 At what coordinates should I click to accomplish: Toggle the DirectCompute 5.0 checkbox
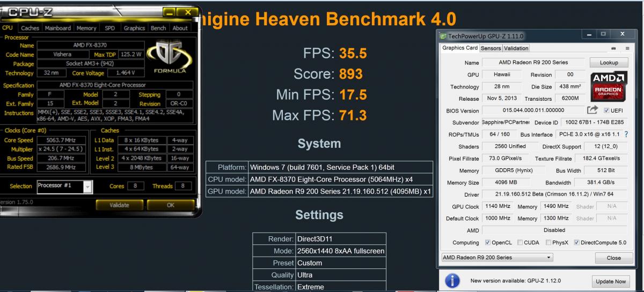[x=577, y=242]
